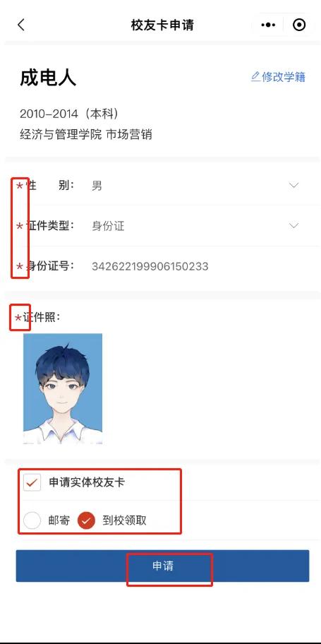Tap the 成电人 name heading
Viewport: 321px width, 644px height.
tap(48, 78)
